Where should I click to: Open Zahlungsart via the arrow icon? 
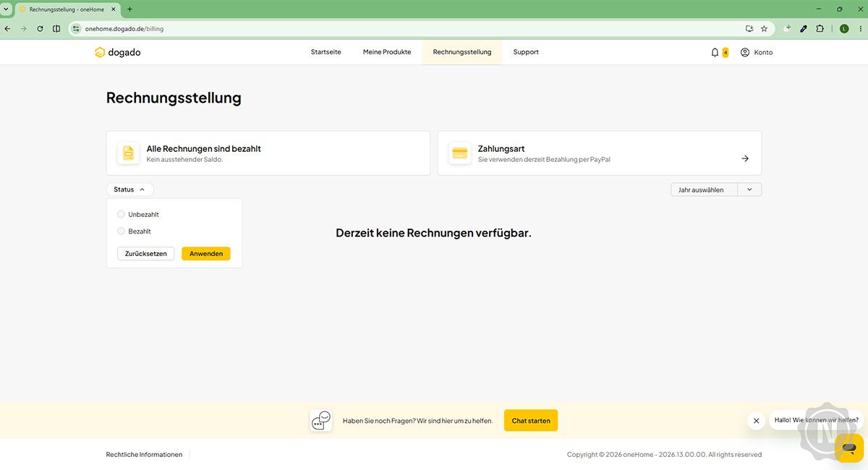[x=745, y=158]
